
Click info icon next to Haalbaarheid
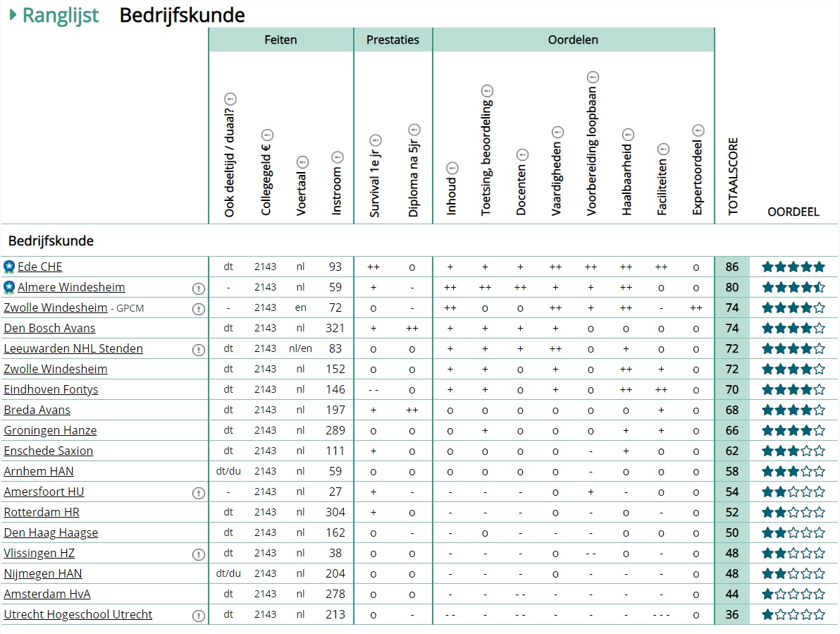click(x=628, y=135)
